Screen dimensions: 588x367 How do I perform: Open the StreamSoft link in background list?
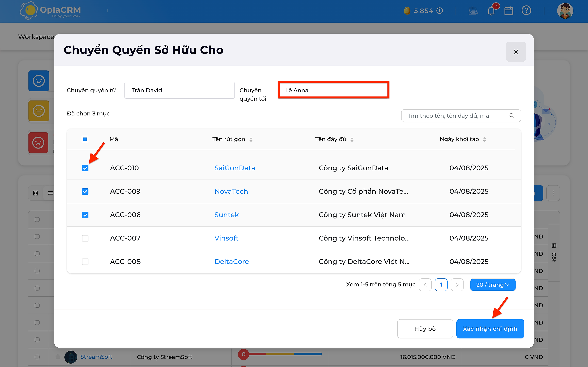point(96,357)
